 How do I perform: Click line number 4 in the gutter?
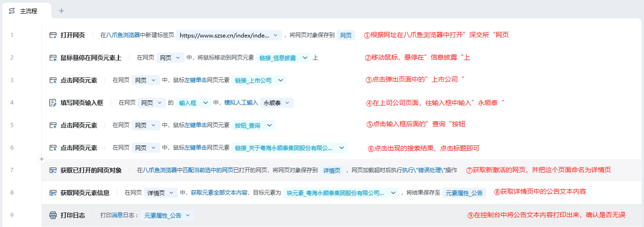12,103
